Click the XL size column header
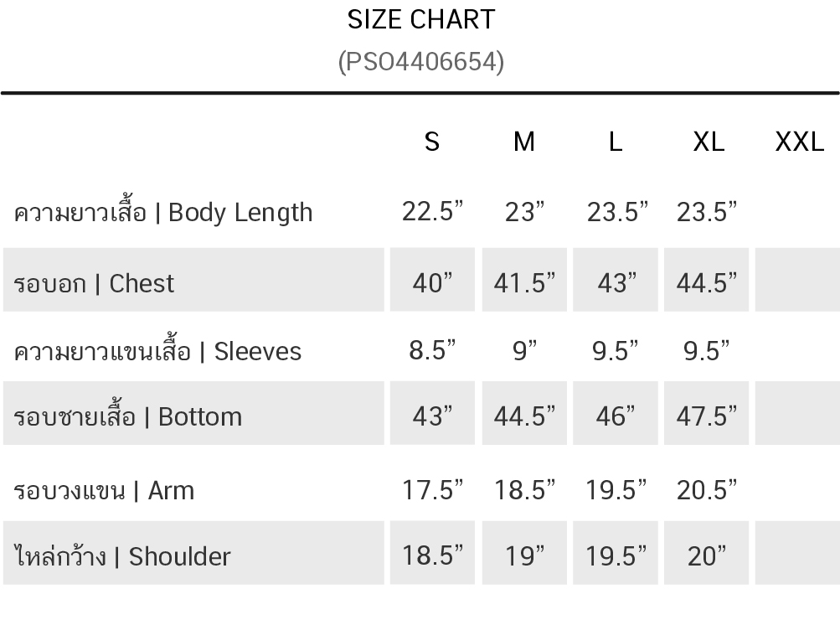The height and width of the screenshot is (625, 840). click(709, 142)
